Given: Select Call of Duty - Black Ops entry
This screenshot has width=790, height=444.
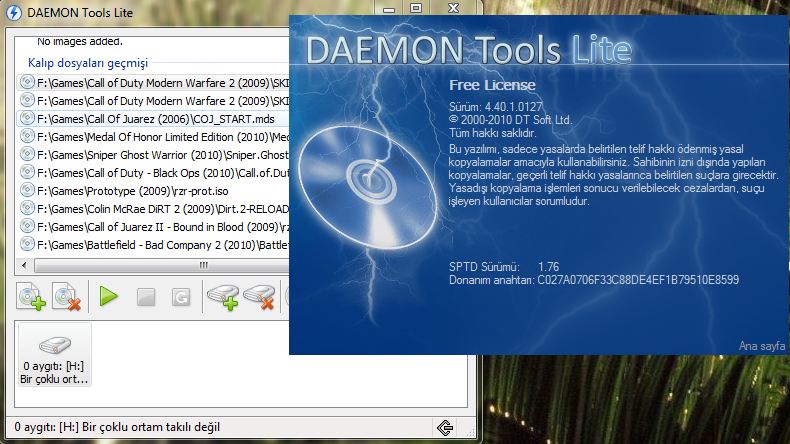Looking at the screenshot, I should (x=154, y=173).
